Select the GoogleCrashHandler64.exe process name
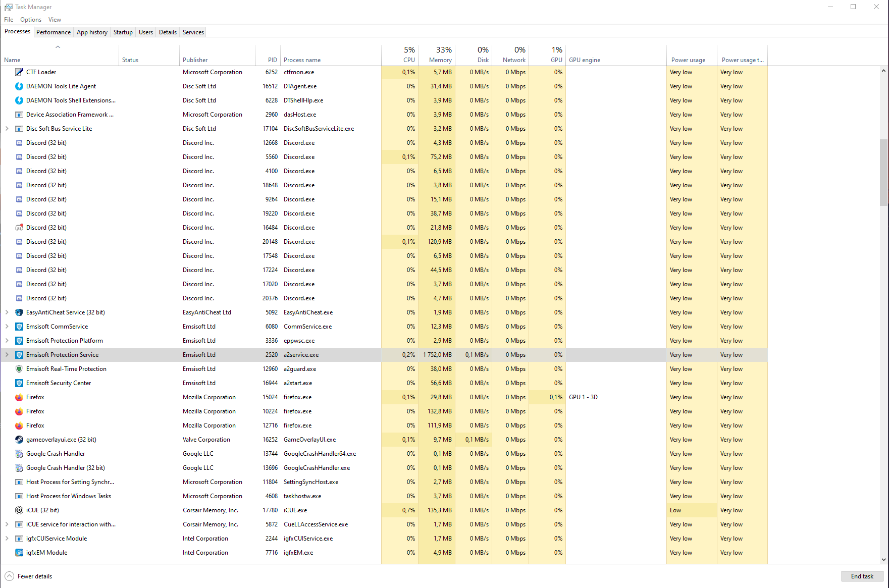This screenshot has width=889, height=588. [320, 454]
